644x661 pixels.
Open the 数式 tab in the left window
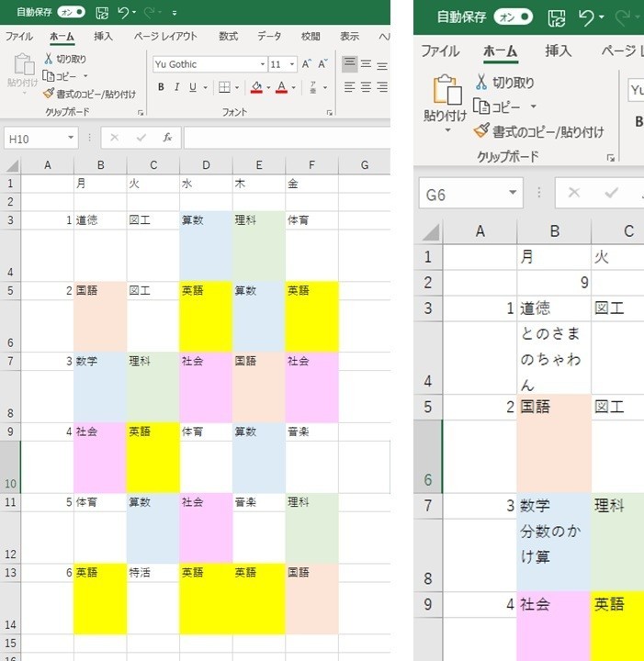coord(228,37)
